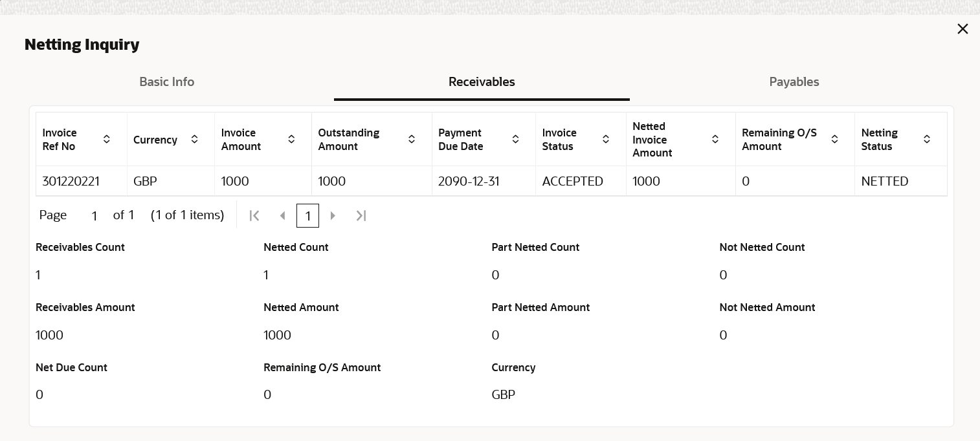Go to the next page
This screenshot has width=980, height=441.
[x=333, y=216]
